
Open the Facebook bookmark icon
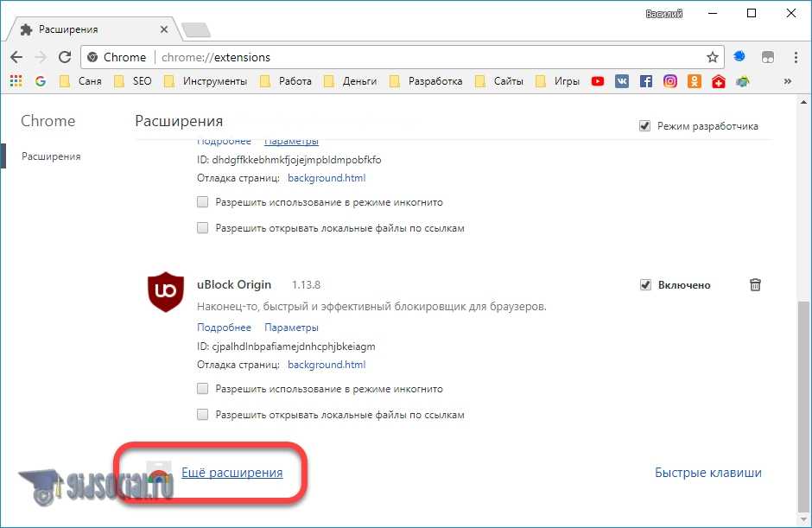646,81
